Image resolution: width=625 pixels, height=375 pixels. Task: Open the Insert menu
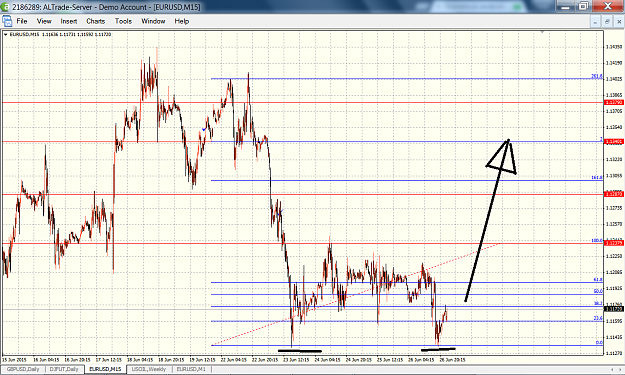tap(69, 21)
